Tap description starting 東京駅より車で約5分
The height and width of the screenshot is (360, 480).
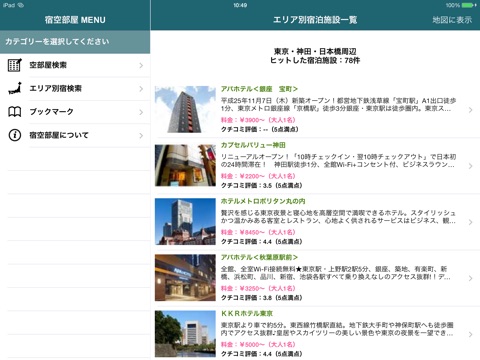(337, 329)
